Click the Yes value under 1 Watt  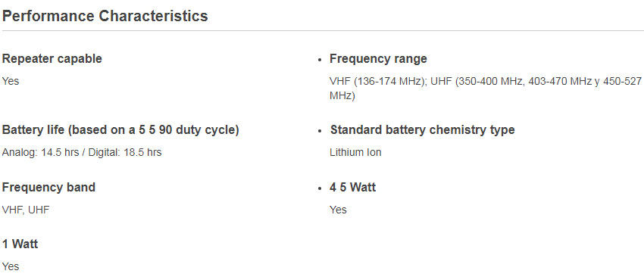pos(11,266)
